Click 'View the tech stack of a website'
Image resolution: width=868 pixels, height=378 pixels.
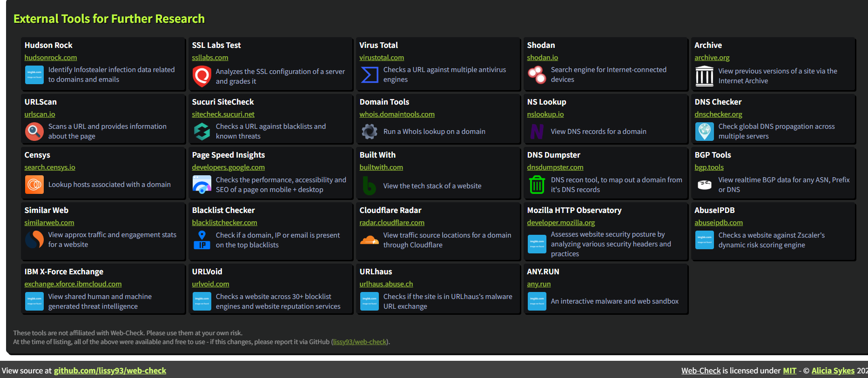(432, 186)
